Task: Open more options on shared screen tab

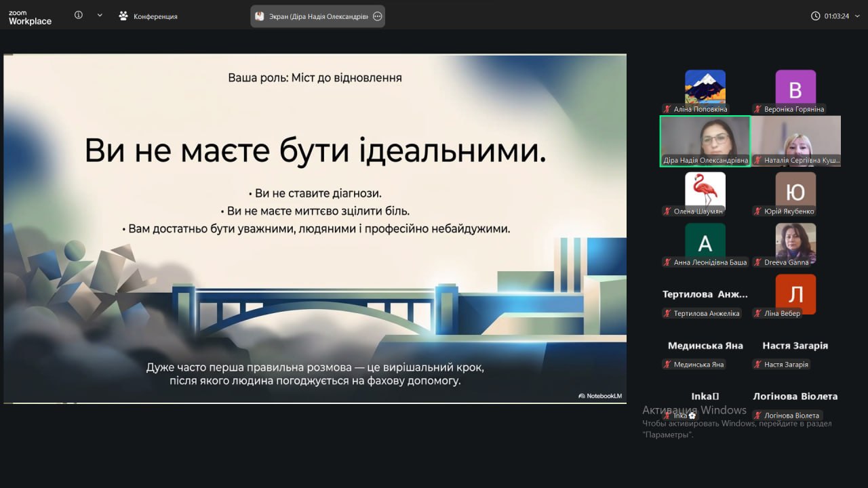Action: 378,16
